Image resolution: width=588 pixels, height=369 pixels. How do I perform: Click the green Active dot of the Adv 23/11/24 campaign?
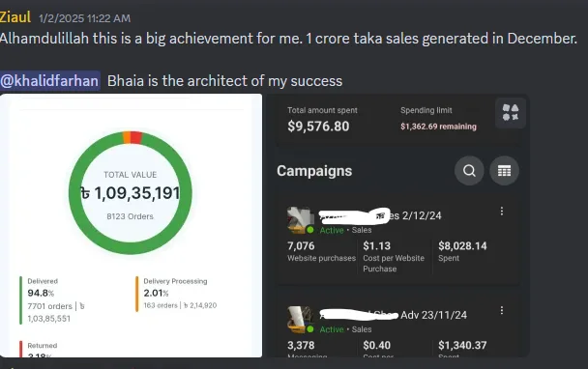(310, 329)
